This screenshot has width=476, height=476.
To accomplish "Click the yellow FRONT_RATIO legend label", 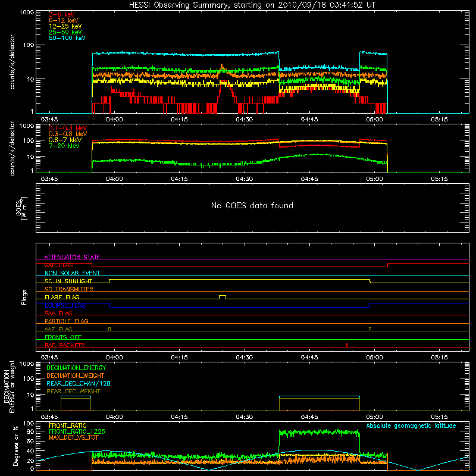I will (68, 425).
